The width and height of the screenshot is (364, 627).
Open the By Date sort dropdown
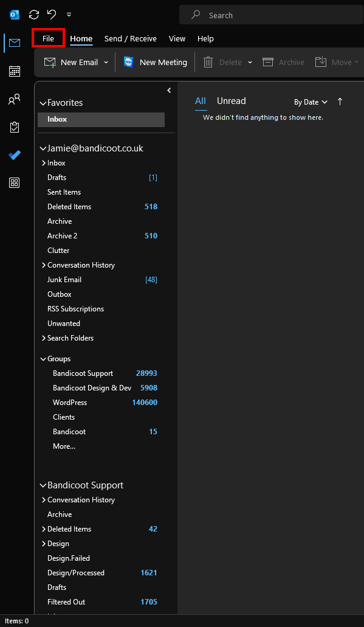click(311, 102)
